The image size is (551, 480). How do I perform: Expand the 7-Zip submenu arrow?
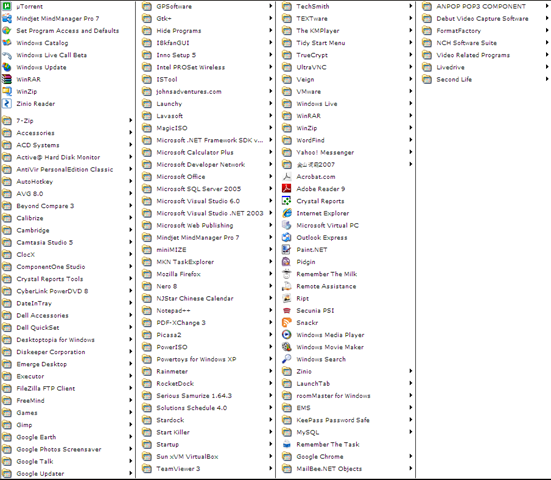point(130,121)
